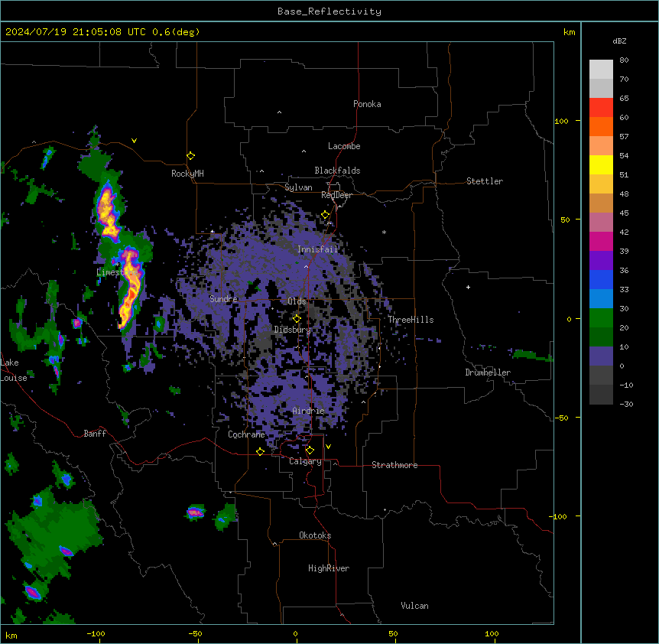The image size is (659, 644).
Task: Select the diamond radar marker between Olds and Didsbury
Action: pos(297,319)
